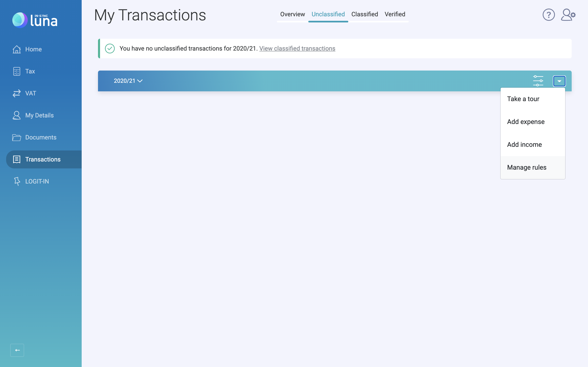This screenshot has height=367, width=588.
Task: Open the help question mark icon
Action: 548,15
